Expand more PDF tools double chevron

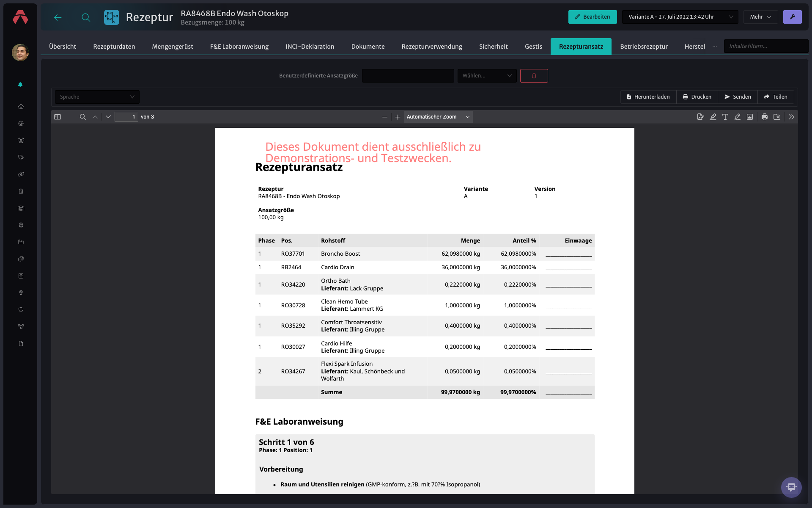point(791,117)
